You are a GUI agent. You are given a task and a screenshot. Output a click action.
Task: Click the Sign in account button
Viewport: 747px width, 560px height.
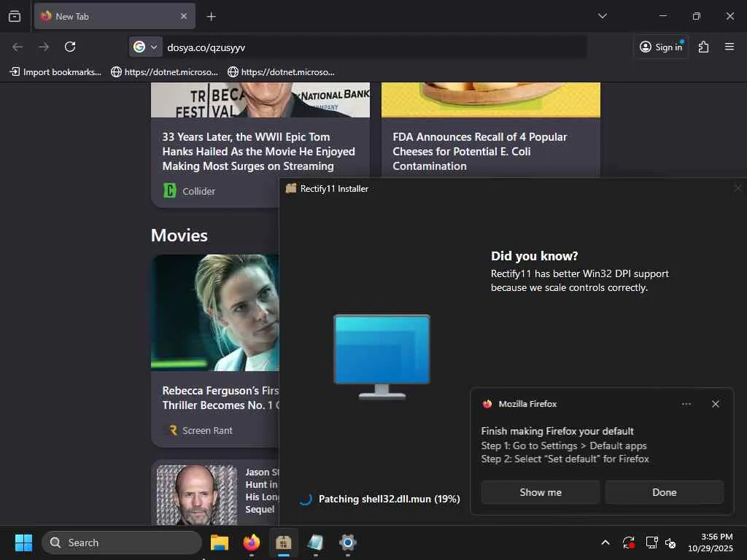pyautogui.click(x=661, y=47)
